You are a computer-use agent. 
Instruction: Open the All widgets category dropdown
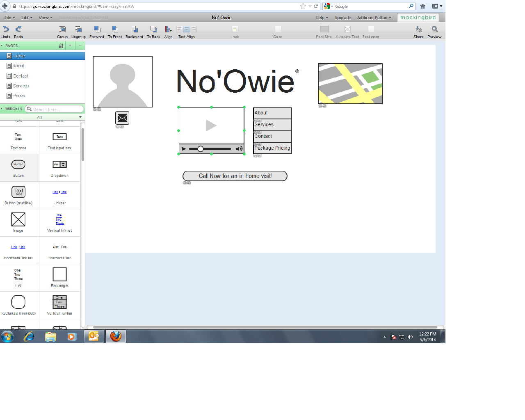tap(42, 117)
